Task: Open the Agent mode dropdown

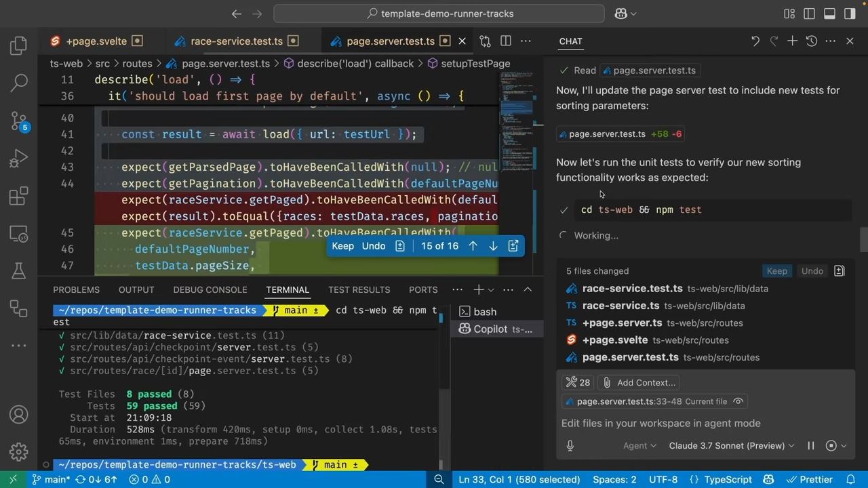Action: click(639, 445)
